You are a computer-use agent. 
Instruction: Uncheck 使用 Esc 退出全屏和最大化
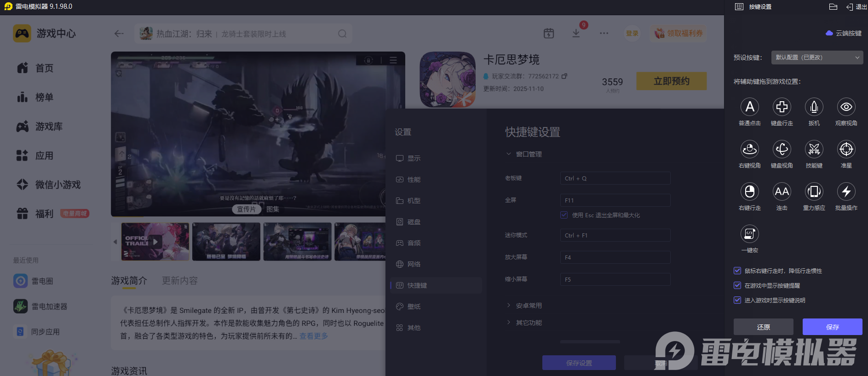point(564,215)
